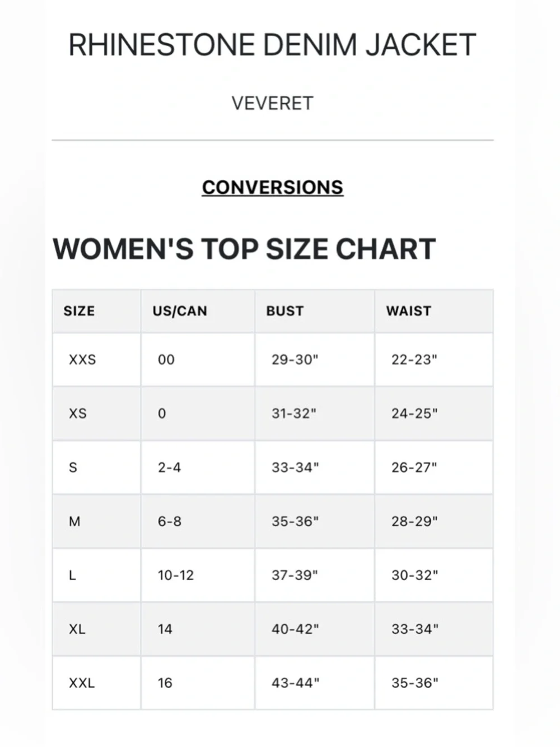560x747 pixels.
Task: Select the SIZE column header
Action: (96, 311)
